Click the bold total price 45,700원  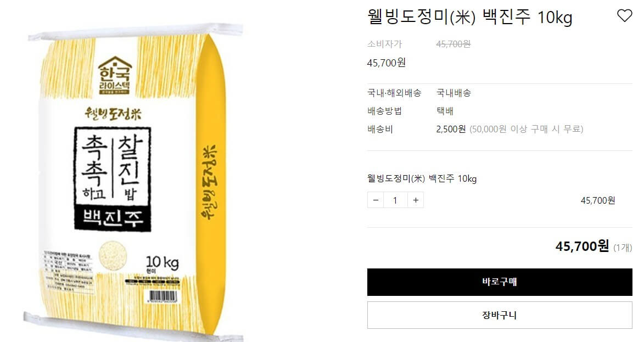point(582,246)
